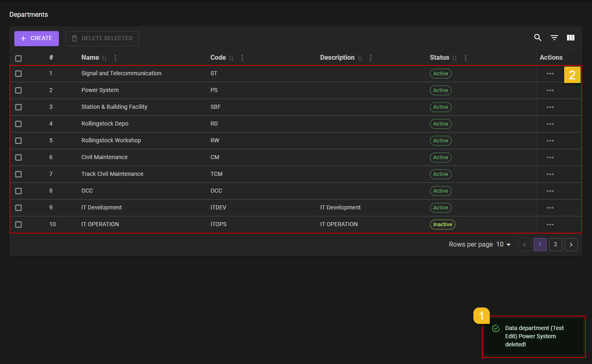Check the Signal and Telecommunication row checkbox

pos(18,74)
